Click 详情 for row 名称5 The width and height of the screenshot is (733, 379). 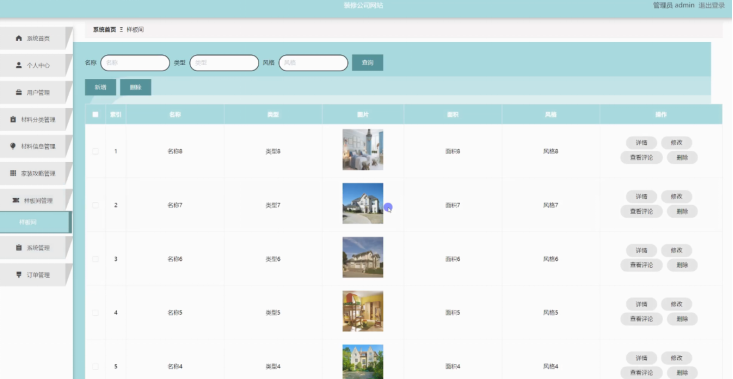641,304
